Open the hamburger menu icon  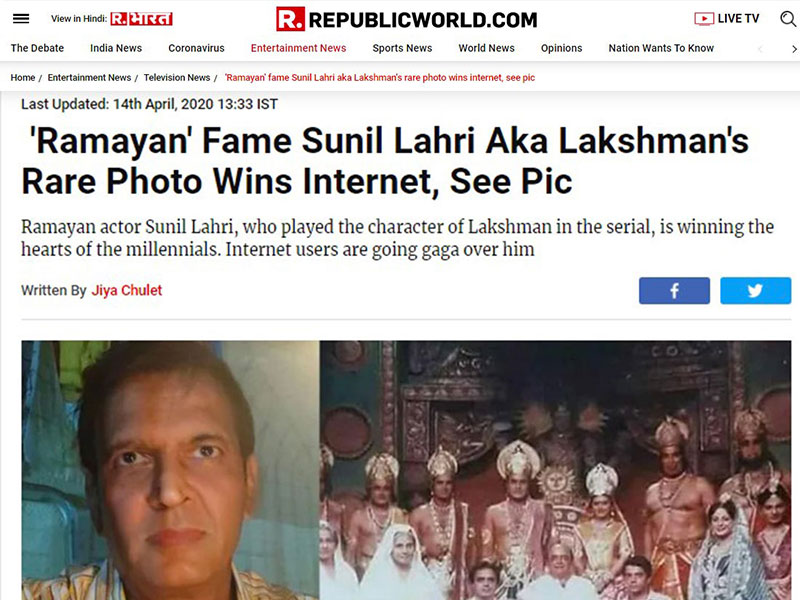21,19
